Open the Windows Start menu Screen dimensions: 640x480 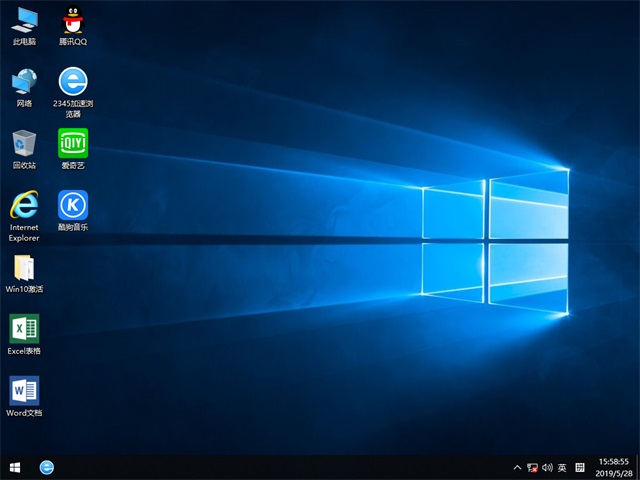point(15,467)
